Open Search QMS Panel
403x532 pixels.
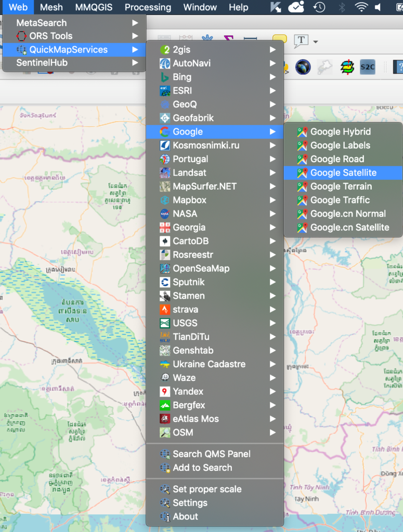point(215,454)
